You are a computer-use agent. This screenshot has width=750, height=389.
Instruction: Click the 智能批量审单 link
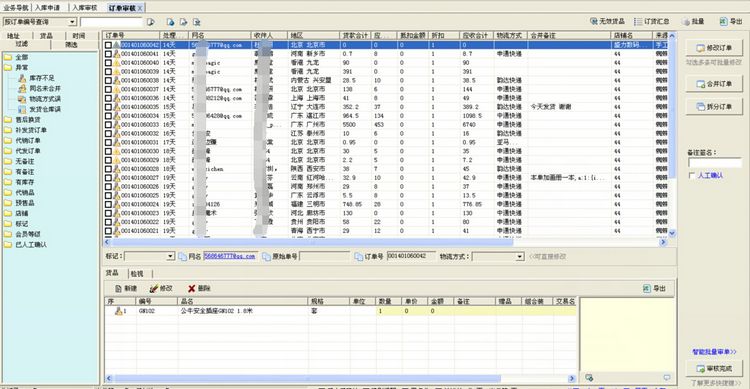pyautogui.click(x=715, y=352)
